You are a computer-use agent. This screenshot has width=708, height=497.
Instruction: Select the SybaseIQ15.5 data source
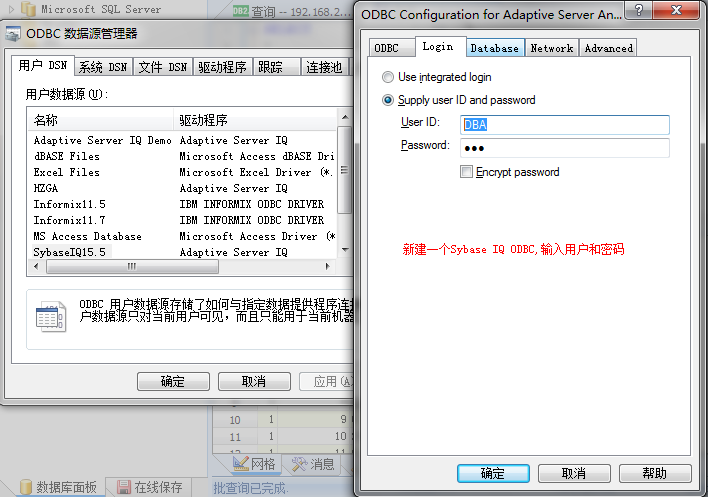pyautogui.click(x=70, y=252)
